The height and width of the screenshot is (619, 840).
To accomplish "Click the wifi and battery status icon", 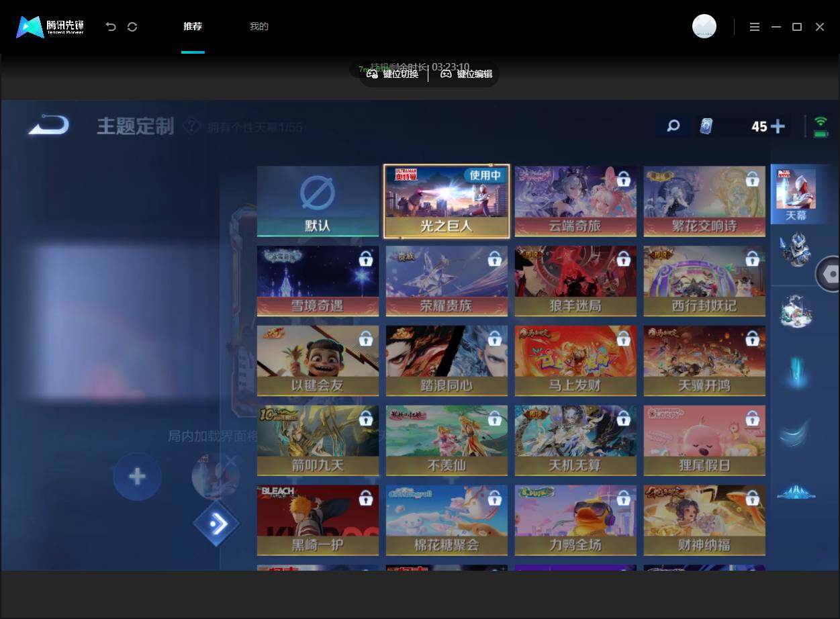I will 820,126.
